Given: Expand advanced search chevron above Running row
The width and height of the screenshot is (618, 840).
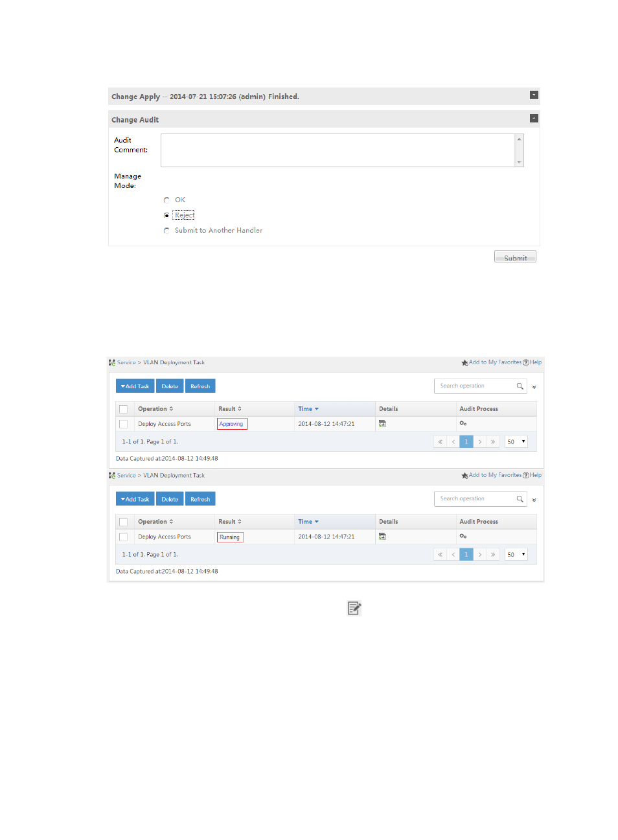Looking at the screenshot, I should pyautogui.click(x=534, y=500).
